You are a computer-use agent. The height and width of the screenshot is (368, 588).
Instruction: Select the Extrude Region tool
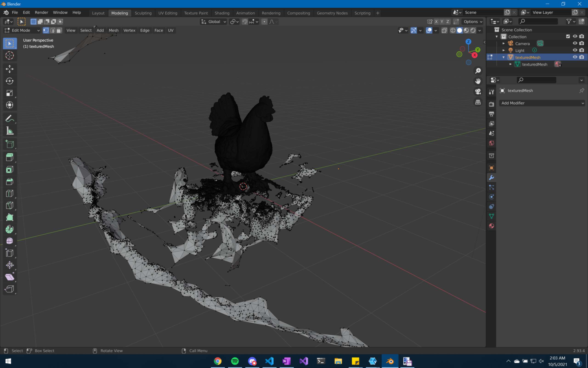(x=10, y=157)
